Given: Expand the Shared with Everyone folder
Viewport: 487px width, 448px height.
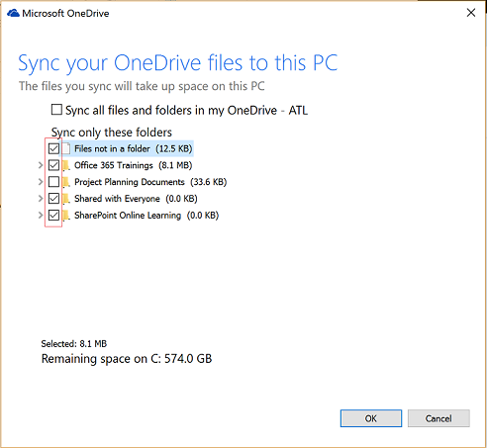Looking at the screenshot, I should [x=41, y=199].
